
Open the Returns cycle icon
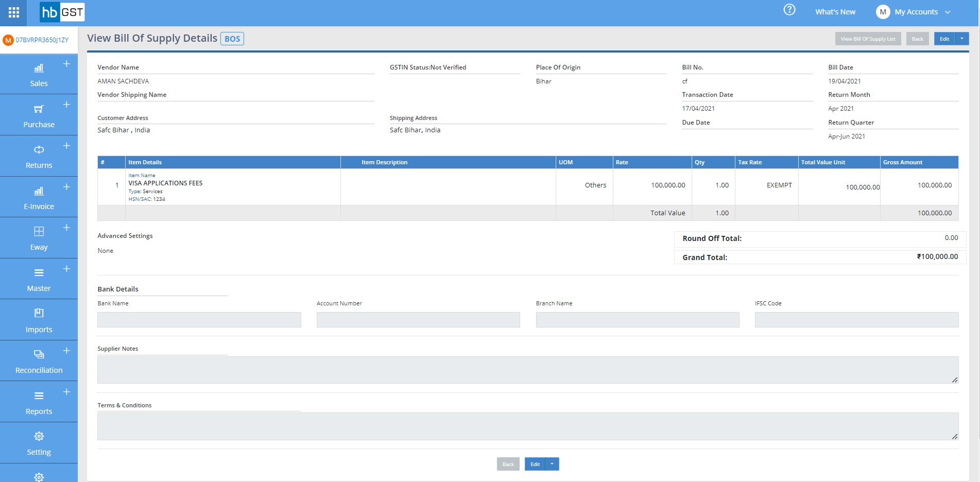39,150
